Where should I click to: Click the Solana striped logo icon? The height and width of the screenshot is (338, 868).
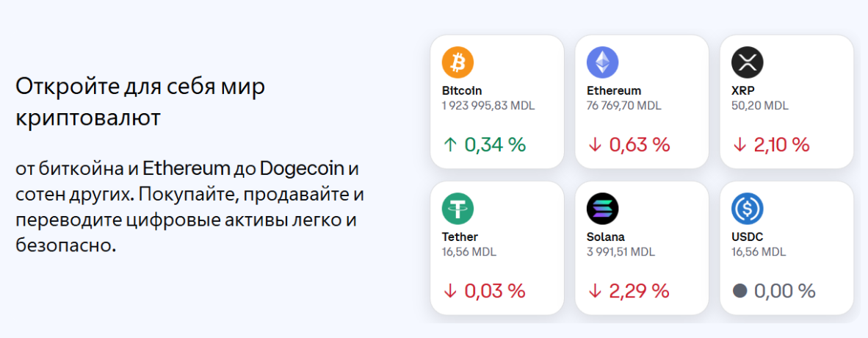pyautogui.click(x=602, y=209)
